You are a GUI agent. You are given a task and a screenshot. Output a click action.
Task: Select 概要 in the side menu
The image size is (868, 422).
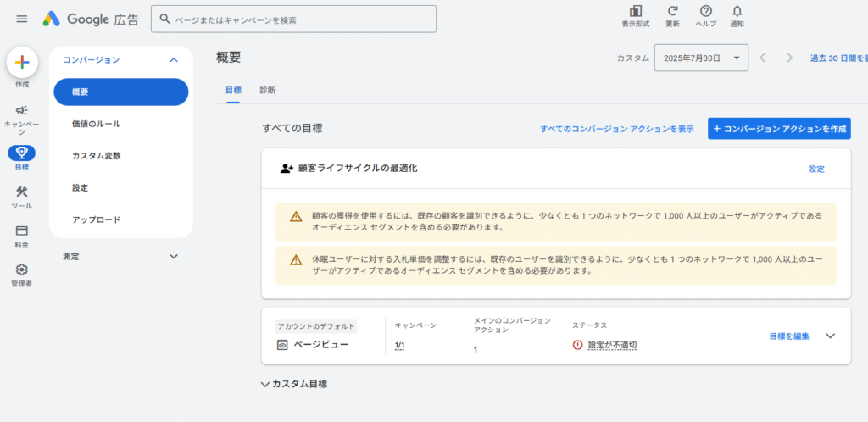click(x=120, y=92)
